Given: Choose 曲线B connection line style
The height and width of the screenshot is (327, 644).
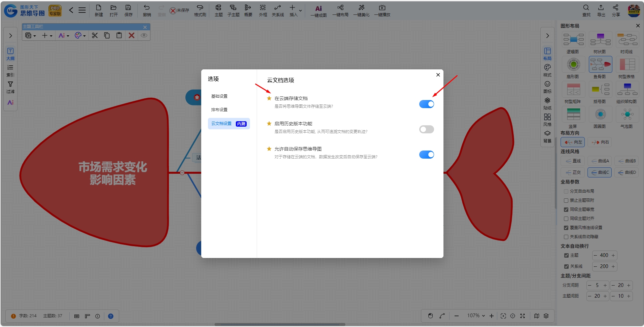Looking at the screenshot, I should coord(627,161).
